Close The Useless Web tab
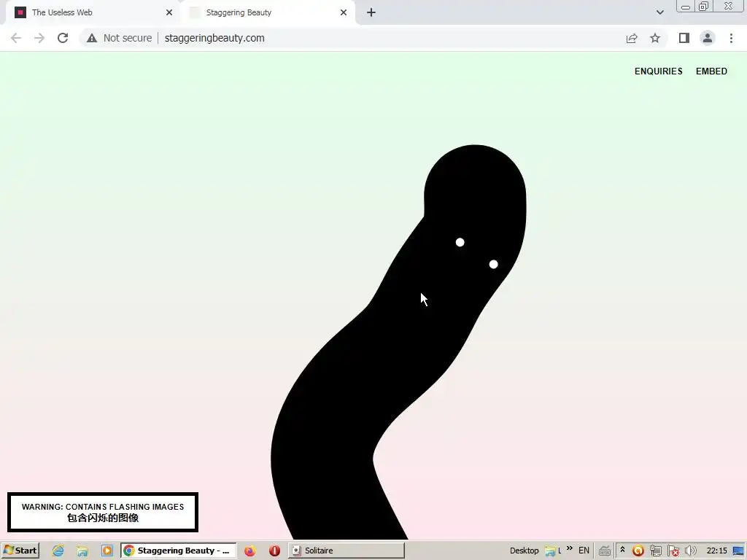 click(169, 12)
